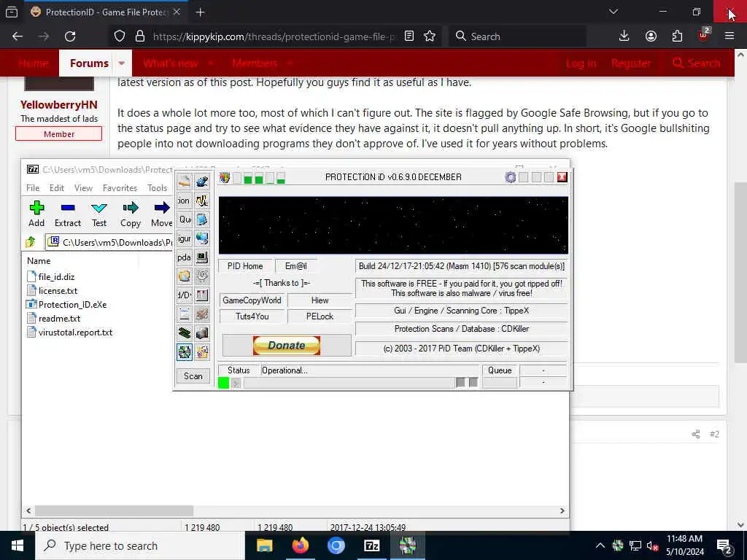The width and height of the screenshot is (747, 560).
Task: Click the Copy arrows icon in 7-Zip
Action: coord(130,208)
